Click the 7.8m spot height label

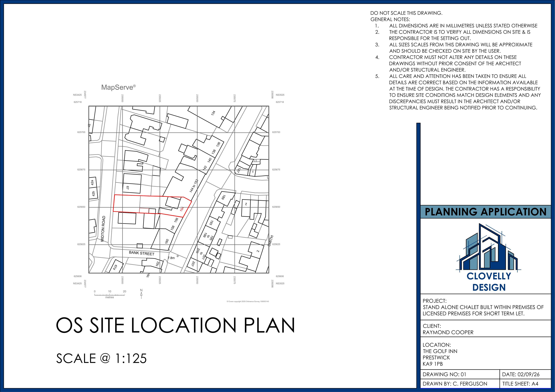[x=171, y=258]
